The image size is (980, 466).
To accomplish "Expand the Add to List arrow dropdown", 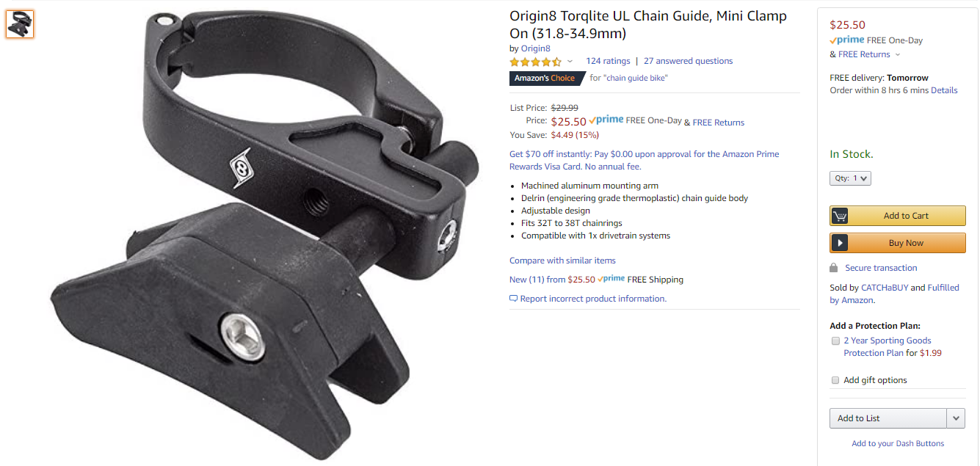I will point(956,418).
